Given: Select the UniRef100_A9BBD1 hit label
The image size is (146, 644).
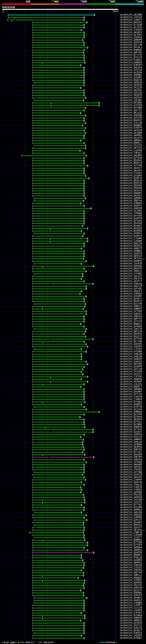Looking at the screenshot, I should (131, 412).
